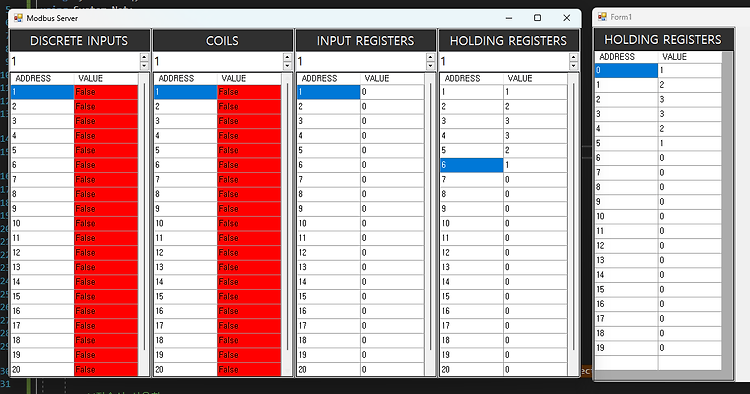Image resolution: width=750 pixels, height=394 pixels.
Task: Maximize the Modbus Server window
Action: point(538,18)
